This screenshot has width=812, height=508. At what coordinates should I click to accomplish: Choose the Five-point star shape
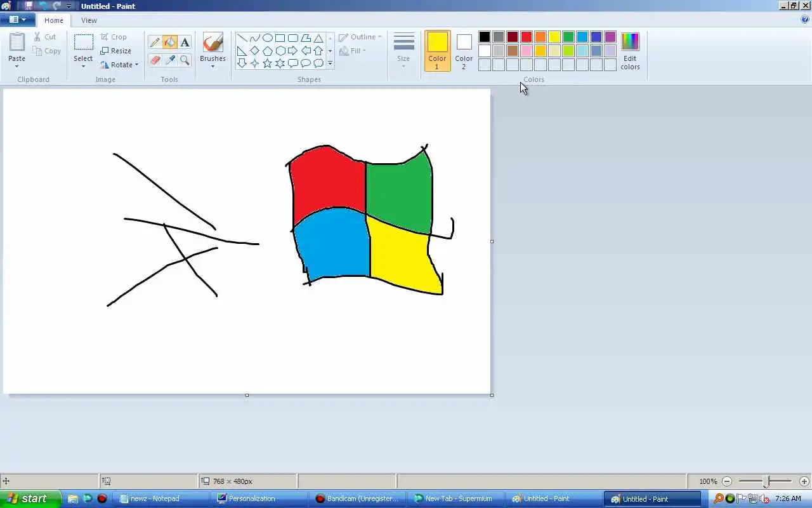(267, 63)
